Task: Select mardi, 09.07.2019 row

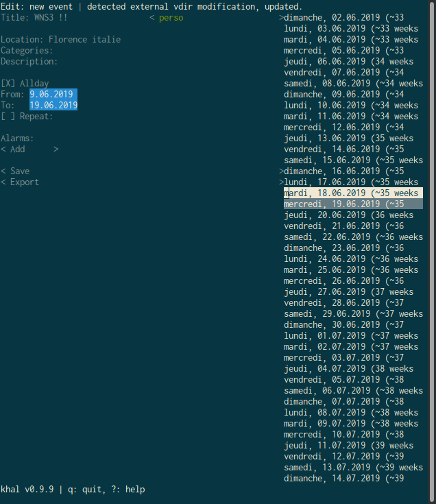Action: 353,423
